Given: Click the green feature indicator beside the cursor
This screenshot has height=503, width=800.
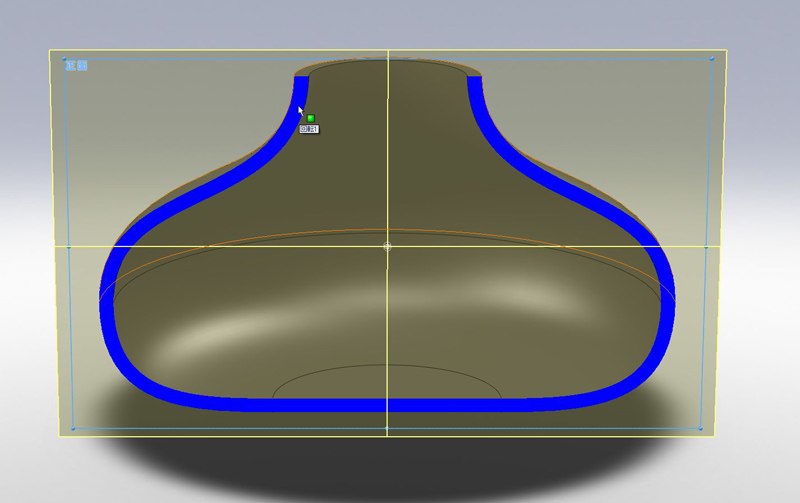Looking at the screenshot, I should (311, 119).
